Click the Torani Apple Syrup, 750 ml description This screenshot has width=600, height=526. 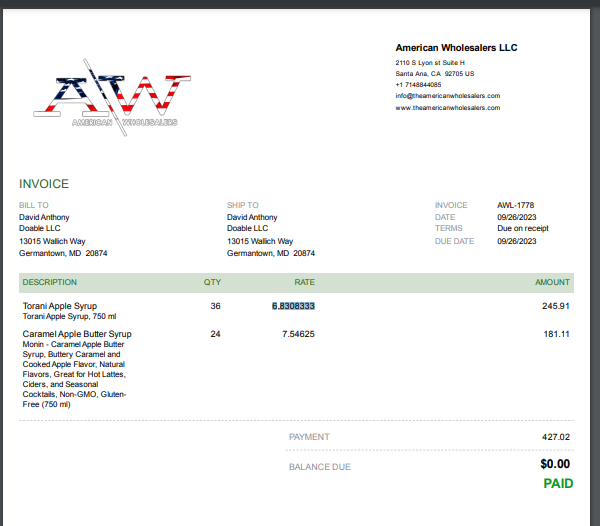pos(69,316)
